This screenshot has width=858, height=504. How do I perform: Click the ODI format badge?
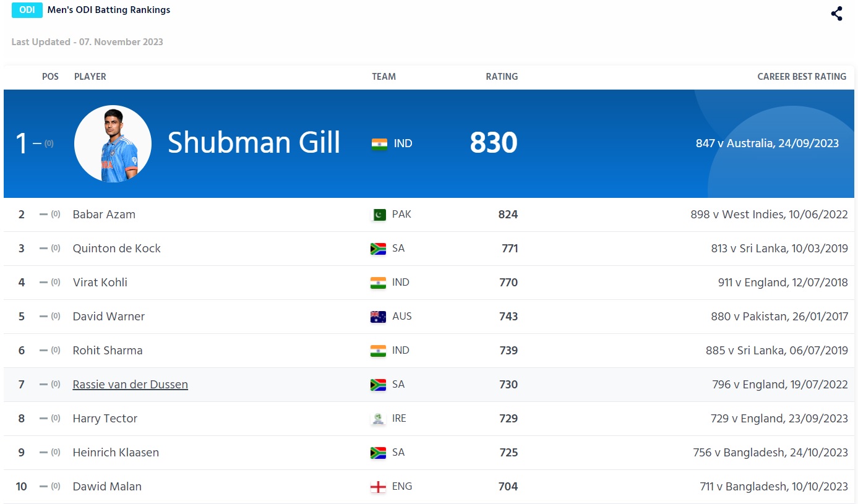click(x=27, y=10)
